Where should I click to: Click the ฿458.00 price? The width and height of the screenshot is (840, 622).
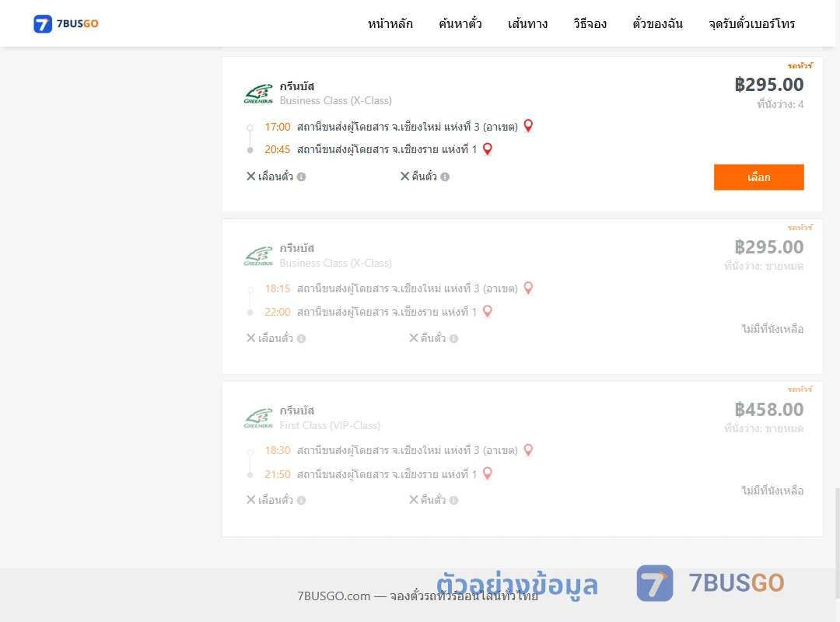click(x=768, y=409)
